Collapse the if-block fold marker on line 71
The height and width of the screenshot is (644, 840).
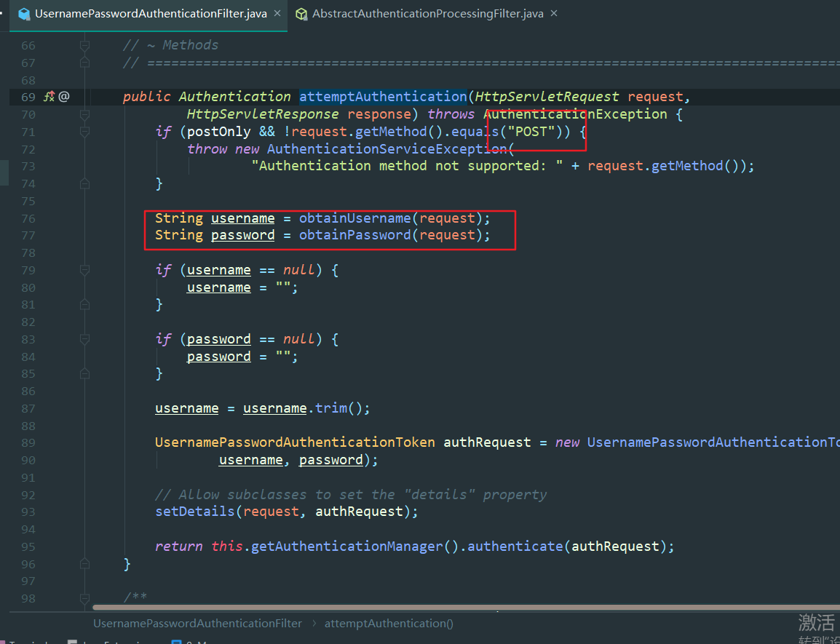[x=84, y=132]
